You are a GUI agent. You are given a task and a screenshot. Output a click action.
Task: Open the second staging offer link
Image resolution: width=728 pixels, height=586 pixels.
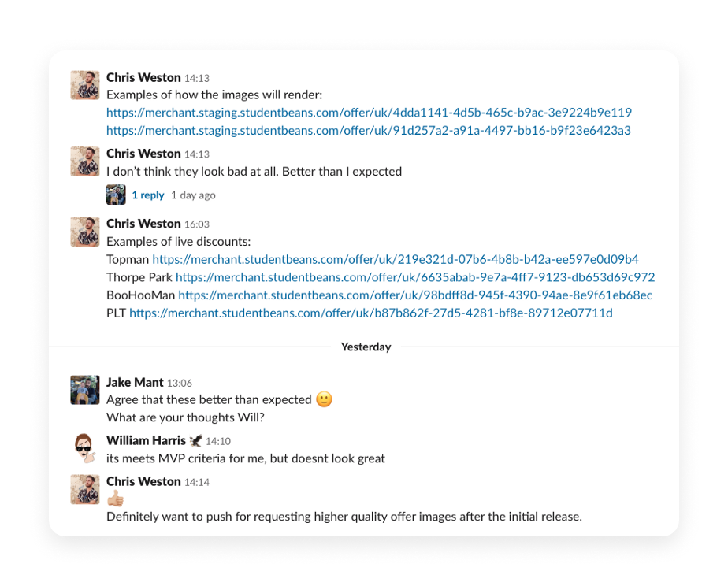point(369,130)
